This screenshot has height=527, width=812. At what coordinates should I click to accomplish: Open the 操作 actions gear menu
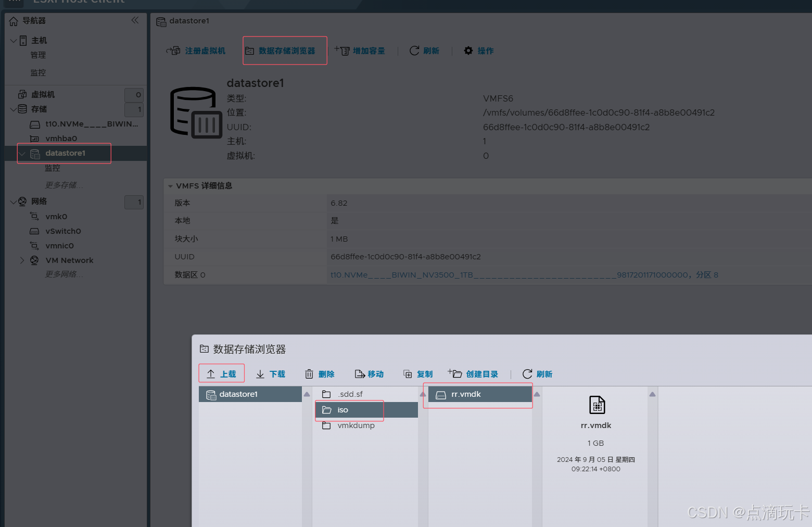coord(479,51)
